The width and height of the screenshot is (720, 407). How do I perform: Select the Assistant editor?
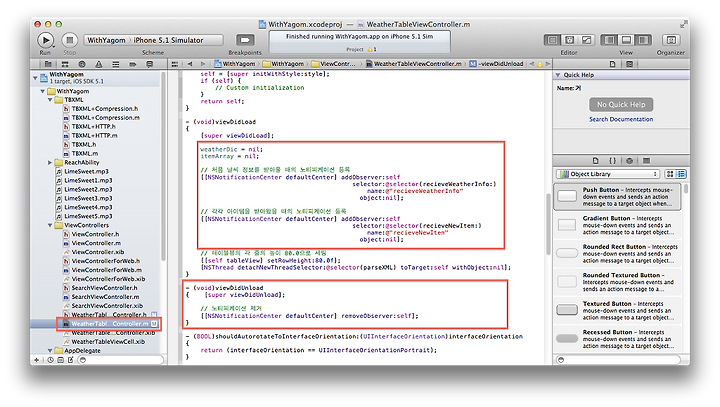(569, 40)
